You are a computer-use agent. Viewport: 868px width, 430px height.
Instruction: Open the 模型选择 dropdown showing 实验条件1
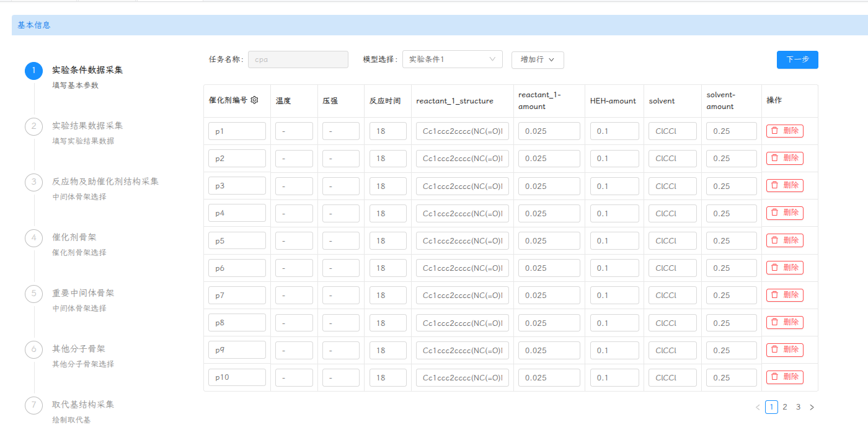[452, 59]
